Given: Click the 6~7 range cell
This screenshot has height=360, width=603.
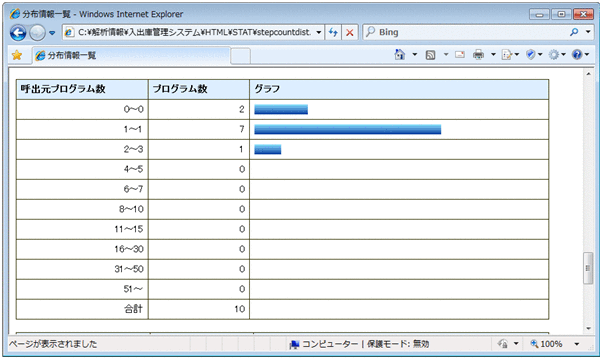Looking at the screenshot, I should click(x=82, y=189).
